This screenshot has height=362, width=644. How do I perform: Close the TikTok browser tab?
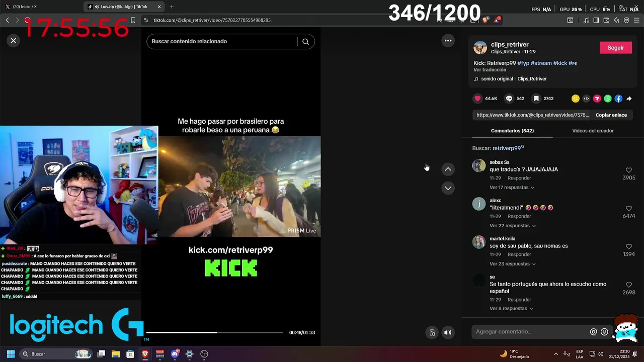coord(159,7)
